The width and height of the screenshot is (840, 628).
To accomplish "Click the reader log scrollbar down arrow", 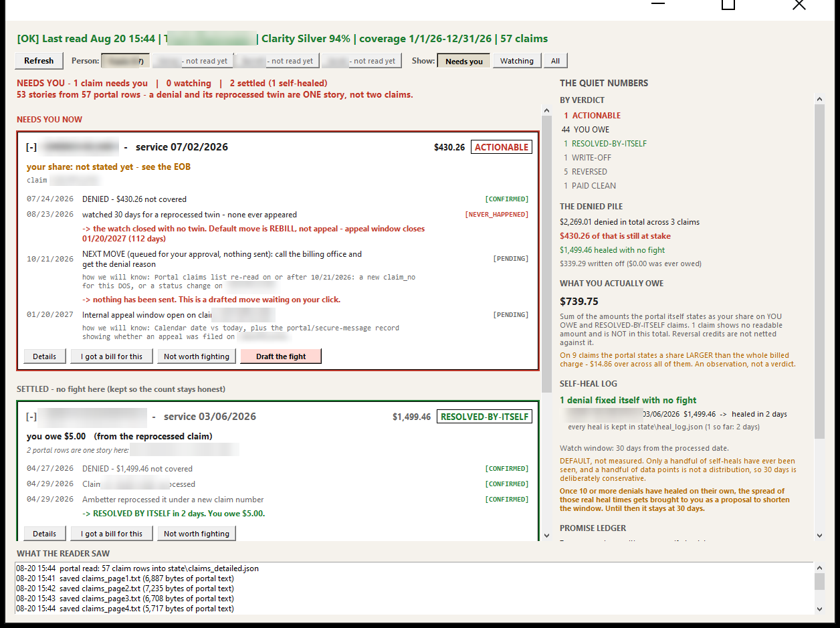I will pos(820,609).
